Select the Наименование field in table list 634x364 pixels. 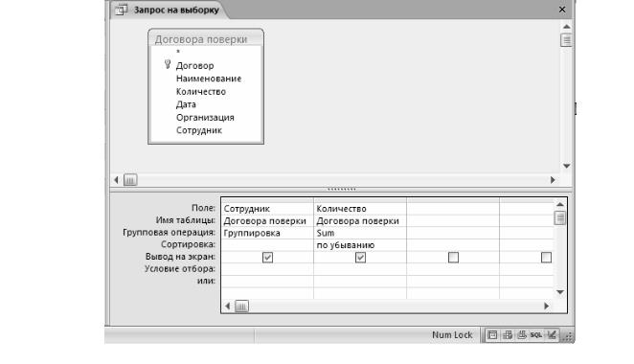[209, 79]
